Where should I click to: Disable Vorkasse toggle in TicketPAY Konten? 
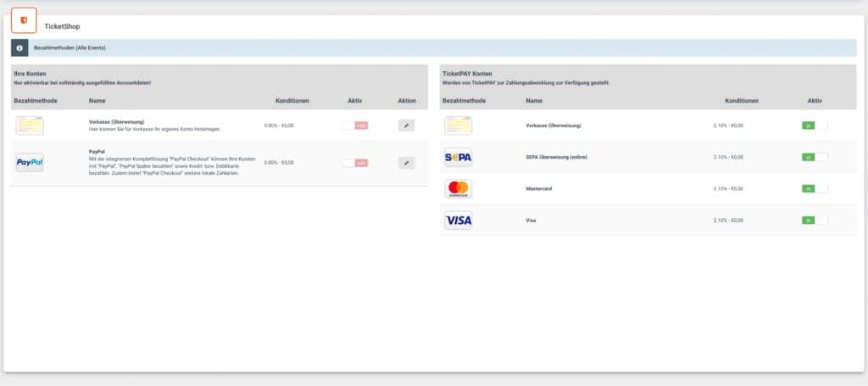tap(814, 126)
